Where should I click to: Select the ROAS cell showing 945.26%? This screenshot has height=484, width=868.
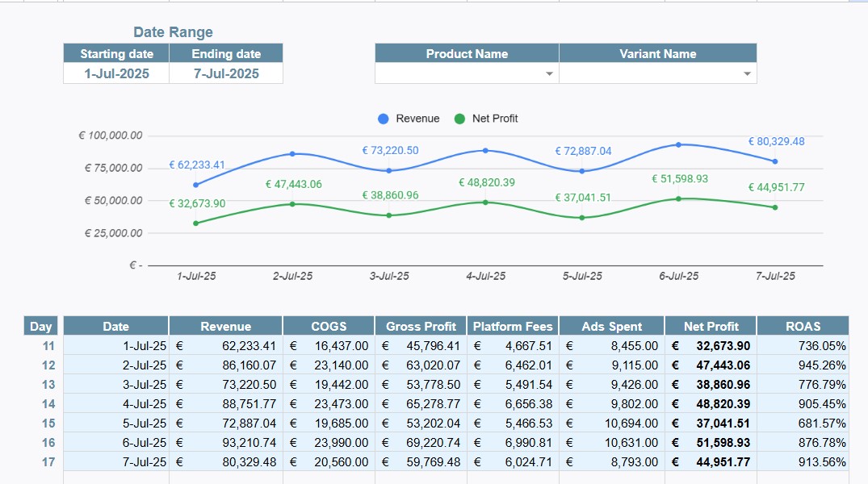click(x=803, y=365)
